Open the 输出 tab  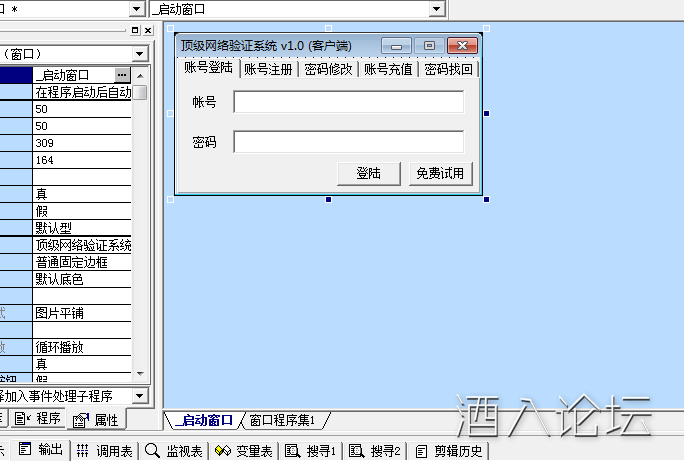tap(41, 449)
